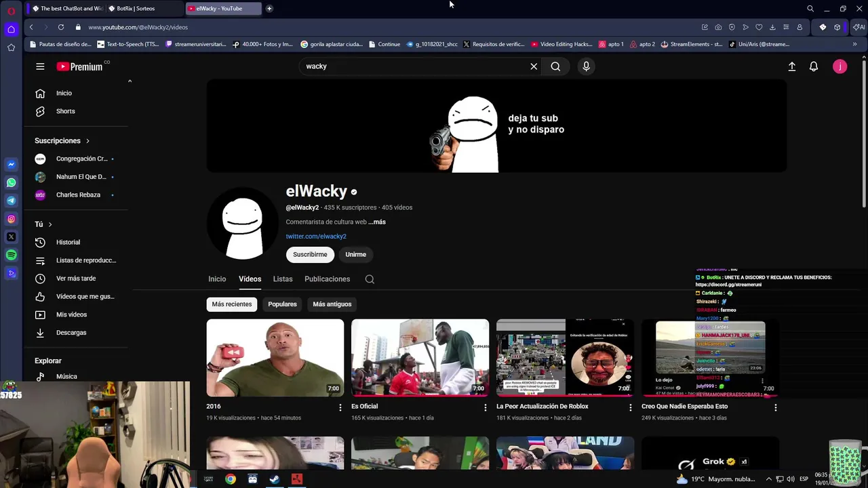The image size is (868, 488).
Task: Click the browser downloads icon
Action: point(772,27)
